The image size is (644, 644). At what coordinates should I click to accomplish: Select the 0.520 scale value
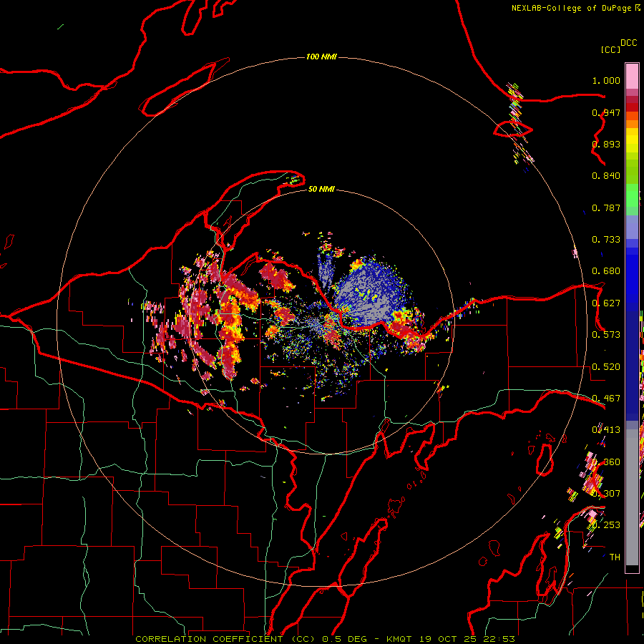(x=606, y=367)
